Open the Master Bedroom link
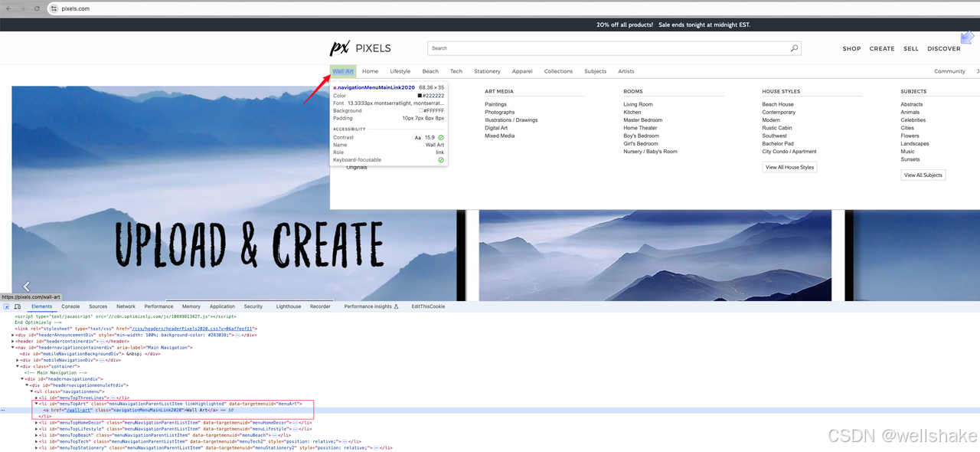 pos(642,120)
